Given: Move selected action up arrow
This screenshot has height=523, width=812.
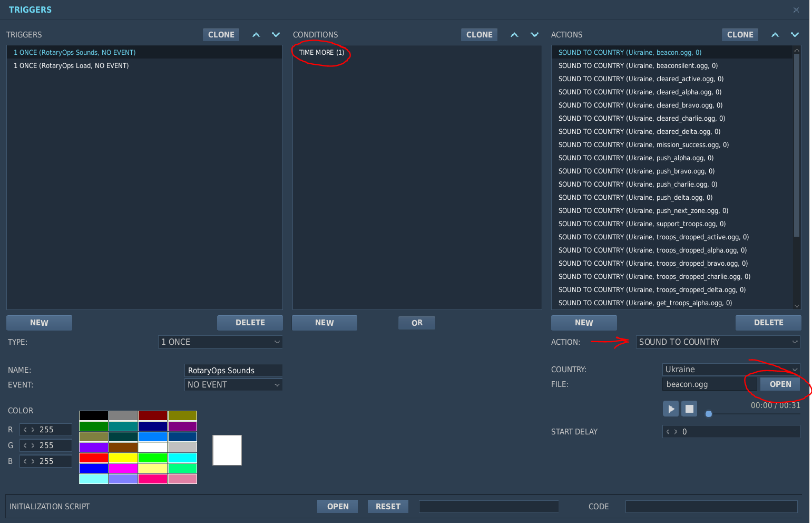Looking at the screenshot, I should (775, 35).
